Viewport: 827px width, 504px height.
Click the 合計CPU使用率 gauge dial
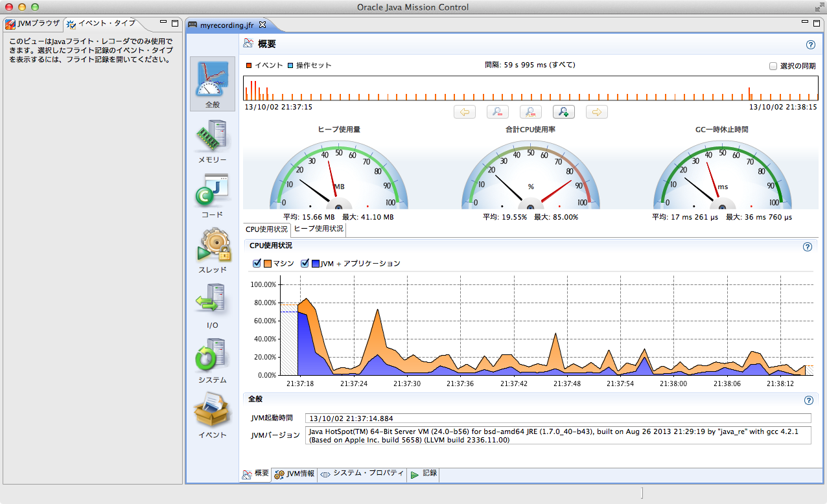[530, 176]
